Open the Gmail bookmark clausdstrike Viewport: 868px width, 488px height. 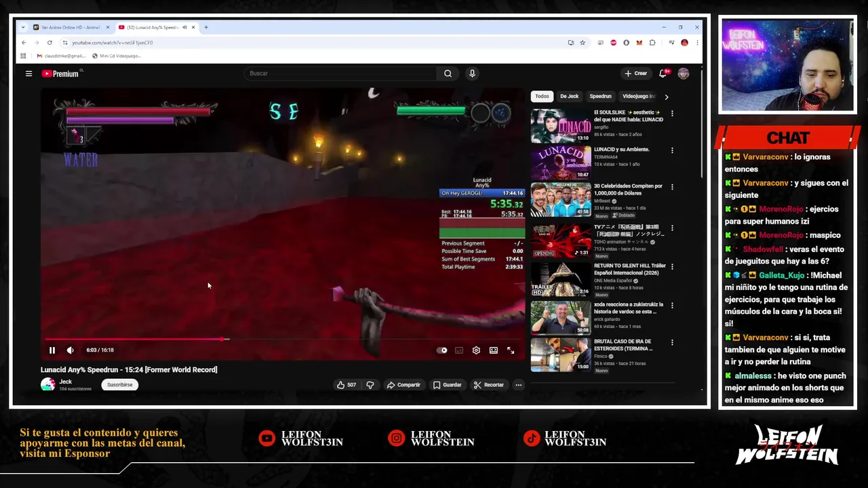(x=61, y=56)
